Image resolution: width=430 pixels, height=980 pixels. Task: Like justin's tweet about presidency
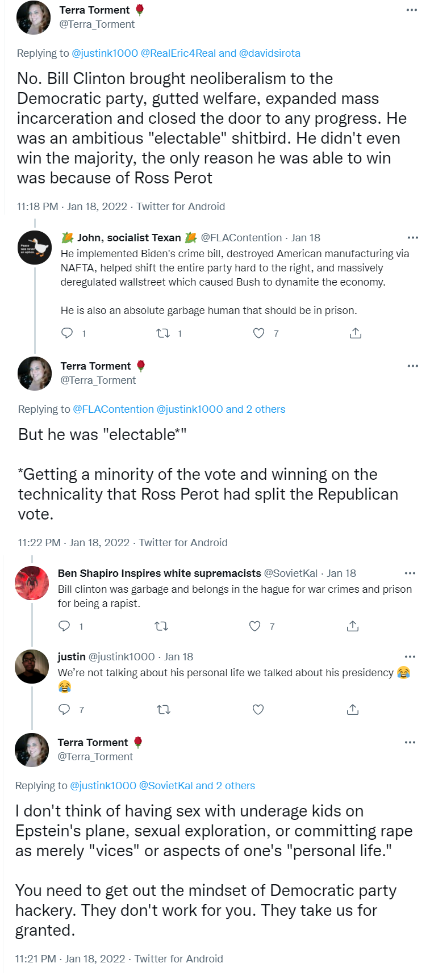coord(258,709)
